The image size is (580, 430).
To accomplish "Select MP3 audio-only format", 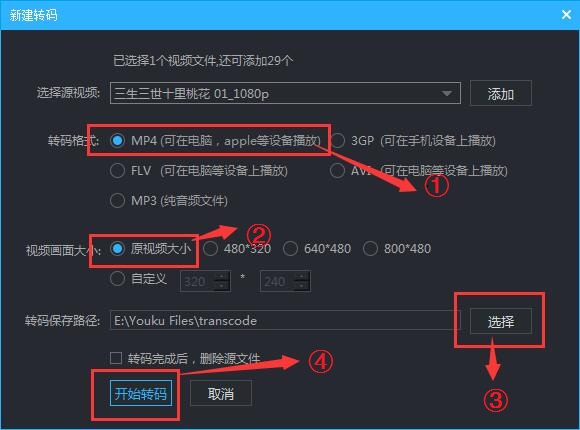I will point(117,201).
